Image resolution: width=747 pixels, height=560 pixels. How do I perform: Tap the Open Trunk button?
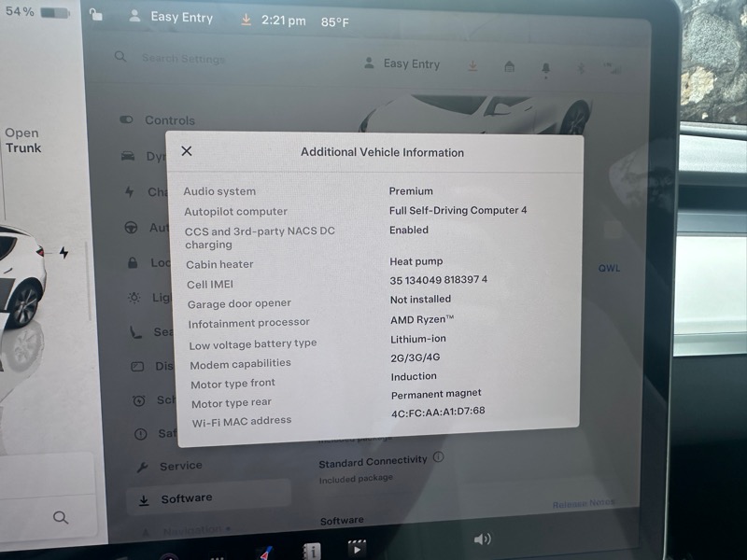click(x=22, y=140)
